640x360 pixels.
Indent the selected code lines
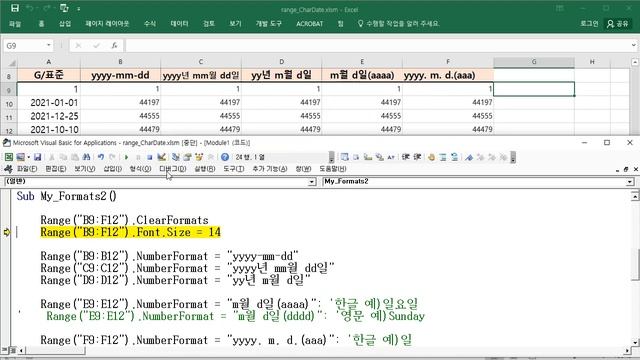pyautogui.click(x=406, y=157)
